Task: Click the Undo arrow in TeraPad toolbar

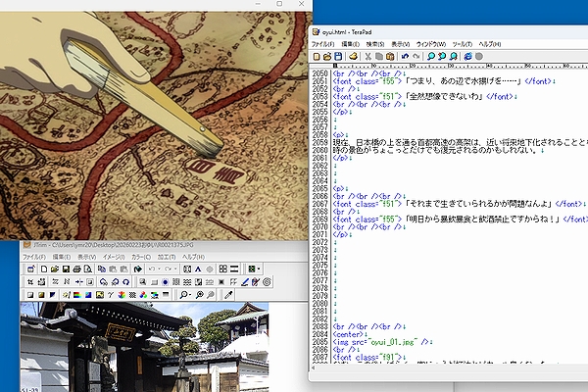Action: [406, 57]
